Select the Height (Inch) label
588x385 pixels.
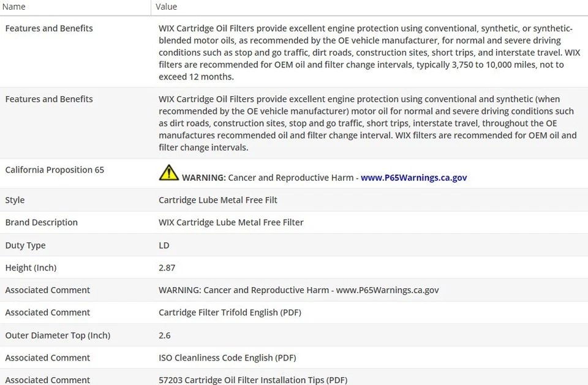31,268
